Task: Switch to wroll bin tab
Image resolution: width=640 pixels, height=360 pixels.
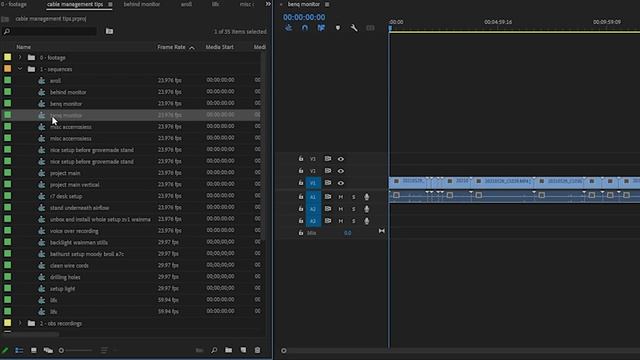Action: click(186, 4)
